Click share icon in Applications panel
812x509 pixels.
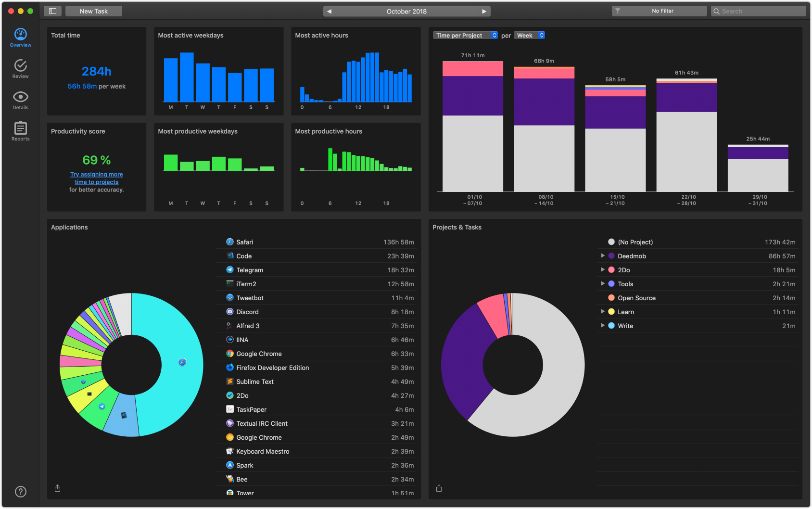(x=58, y=488)
